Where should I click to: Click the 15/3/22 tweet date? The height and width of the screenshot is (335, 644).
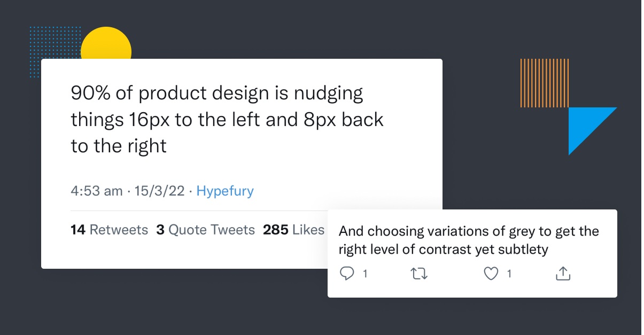(160, 191)
